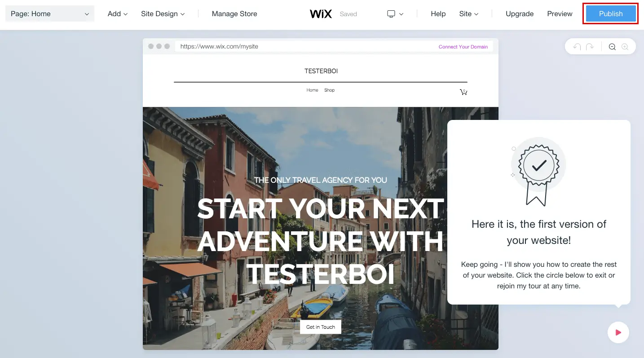Image resolution: width=644 pixels, height=358 pixels.
Task: Expand the Site Design menu
Action: [163, 14]
